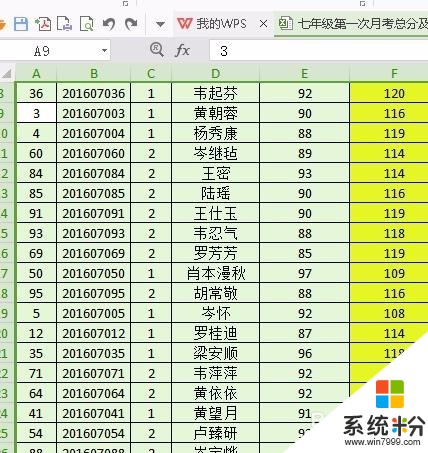Select column B header
Image resolution: width=428 pixels, height=453 pixels.
tap(94, 73)
